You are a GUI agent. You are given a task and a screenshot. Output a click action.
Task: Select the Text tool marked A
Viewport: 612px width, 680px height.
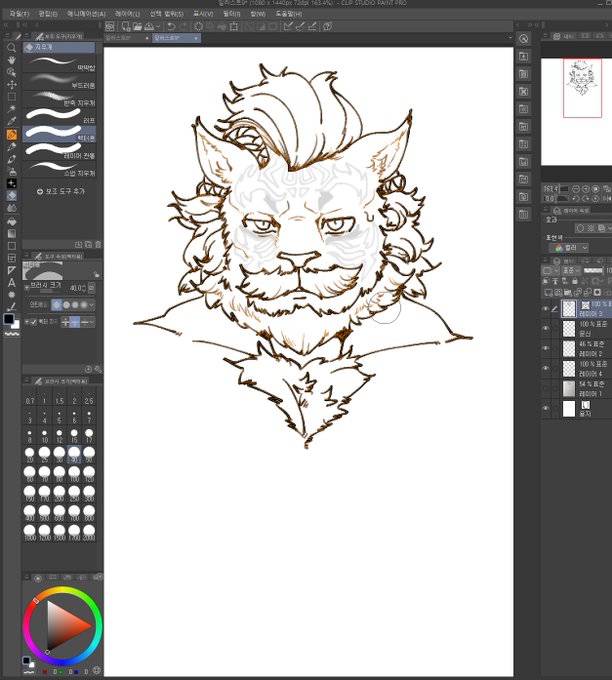12,283
